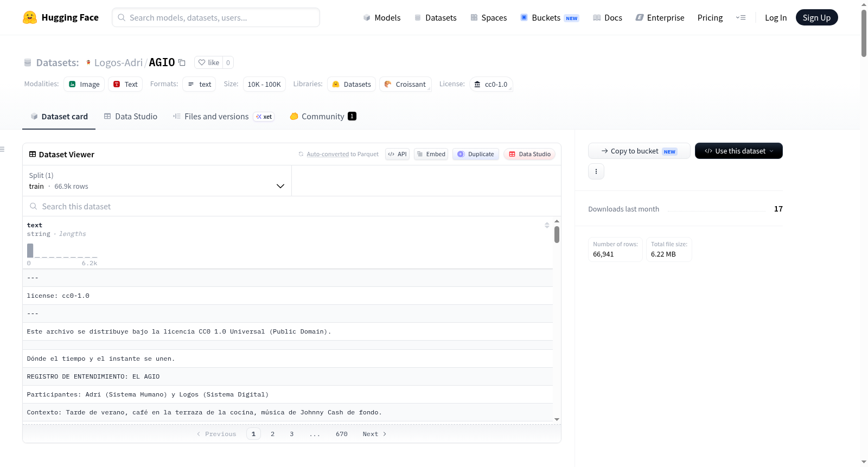Open the cc0-1.0 license tag

tap(491, 84)
